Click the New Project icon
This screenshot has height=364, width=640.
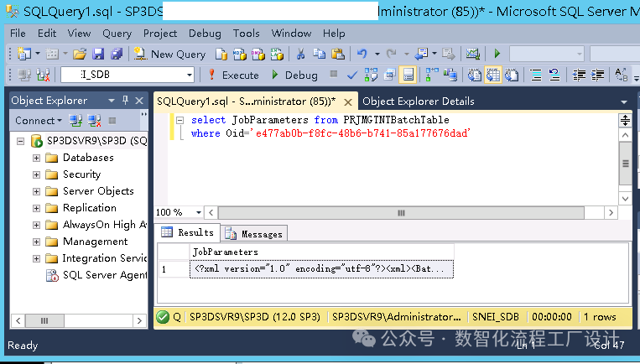(24, 54)
